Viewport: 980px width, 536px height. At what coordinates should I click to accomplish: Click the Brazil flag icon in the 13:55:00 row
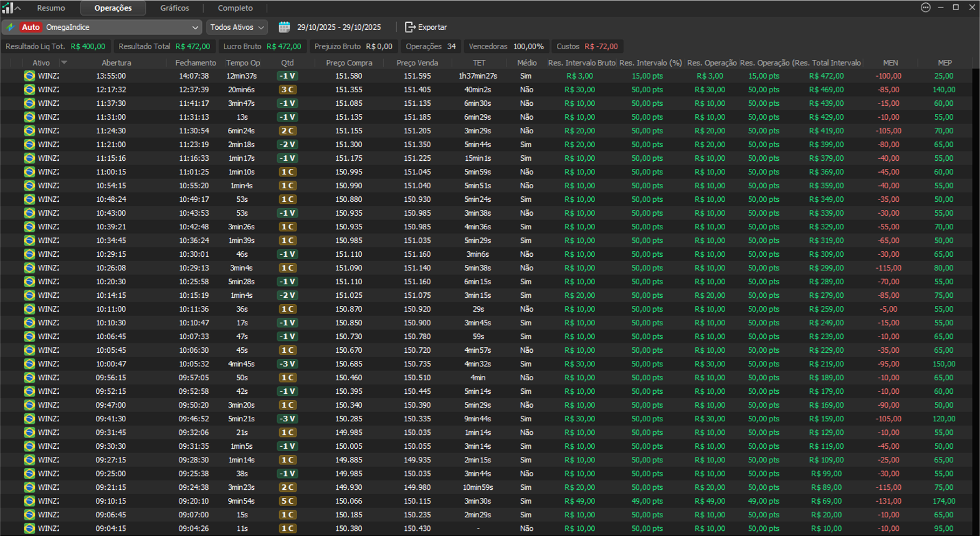[29, 76]
